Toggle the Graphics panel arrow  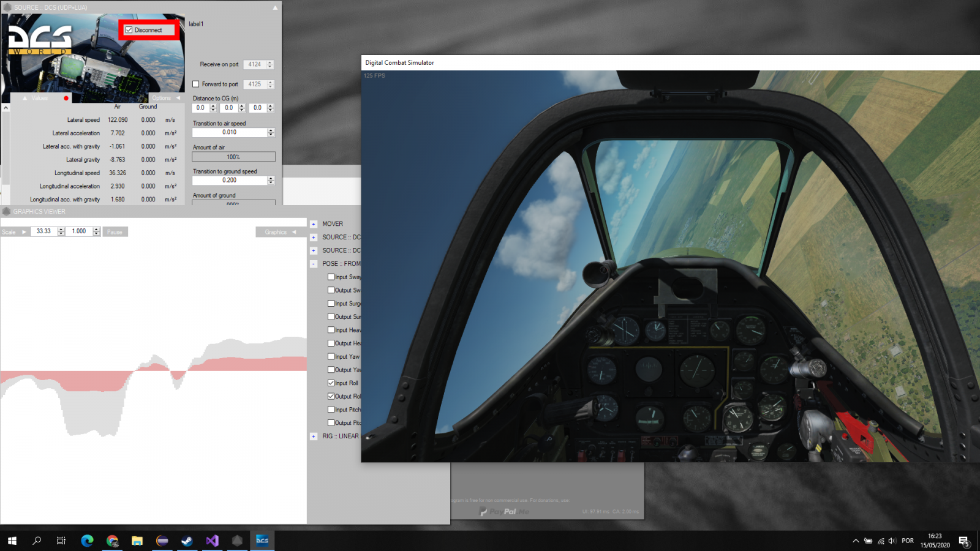coord(294,232)
